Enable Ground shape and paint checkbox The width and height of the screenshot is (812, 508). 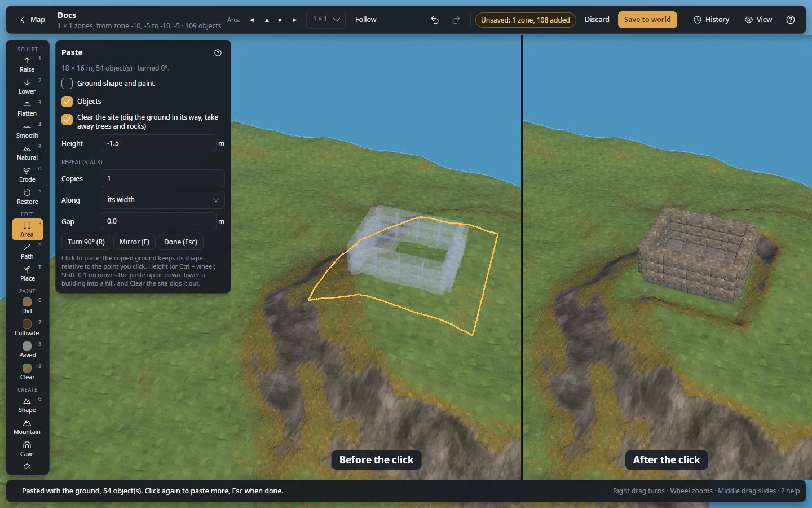tap(67, 84)
